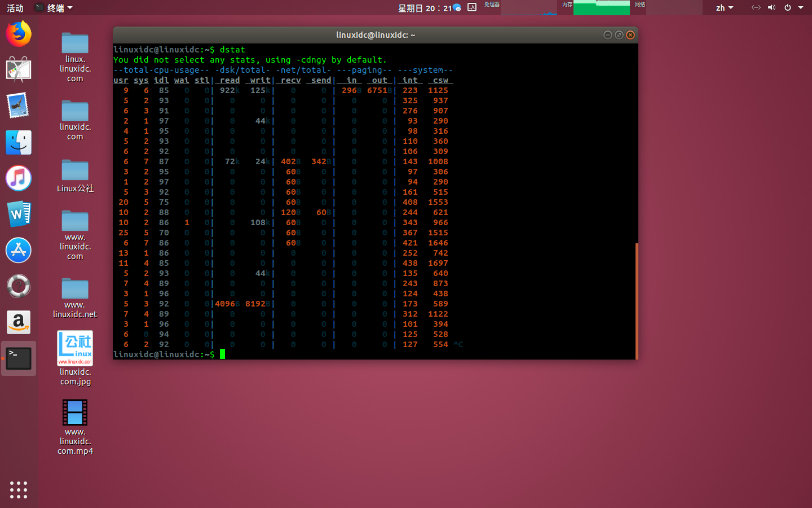The image size is (812, 508).
Task: Click the '922' read value in first row
Action: click(227, 90)
